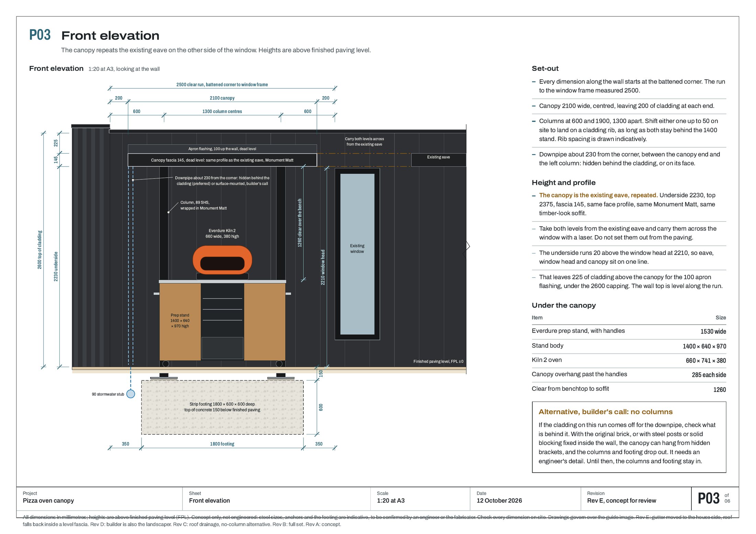Image resolution: width=756 pixels, height=534 pixels.
Task: Click the 'of 06' sheet count in the title block
Action: (x=727, y=498)
